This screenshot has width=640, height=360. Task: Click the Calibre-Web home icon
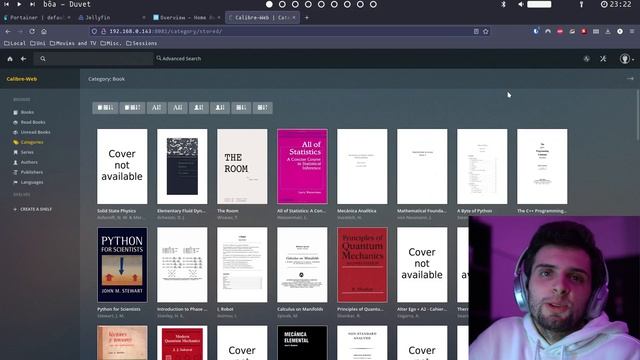[10, 59]
